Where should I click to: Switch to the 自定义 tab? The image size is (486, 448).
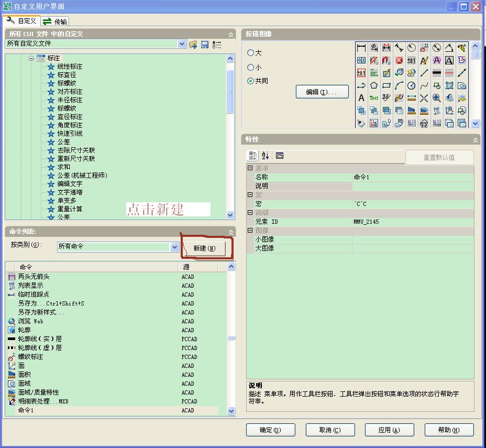coord(21,21)
